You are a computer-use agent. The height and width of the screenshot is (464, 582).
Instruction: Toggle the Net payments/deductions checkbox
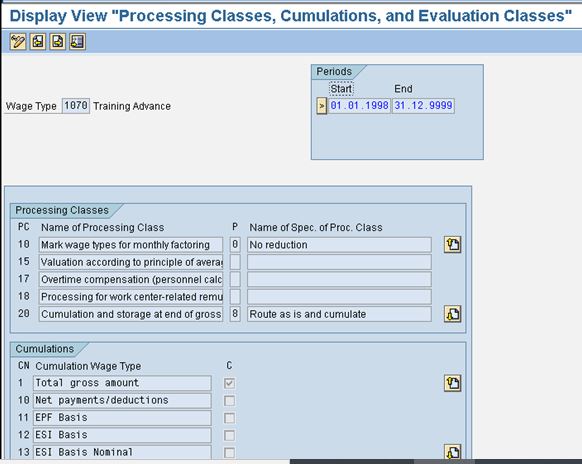pyautogui.click(x=229, y=401)
